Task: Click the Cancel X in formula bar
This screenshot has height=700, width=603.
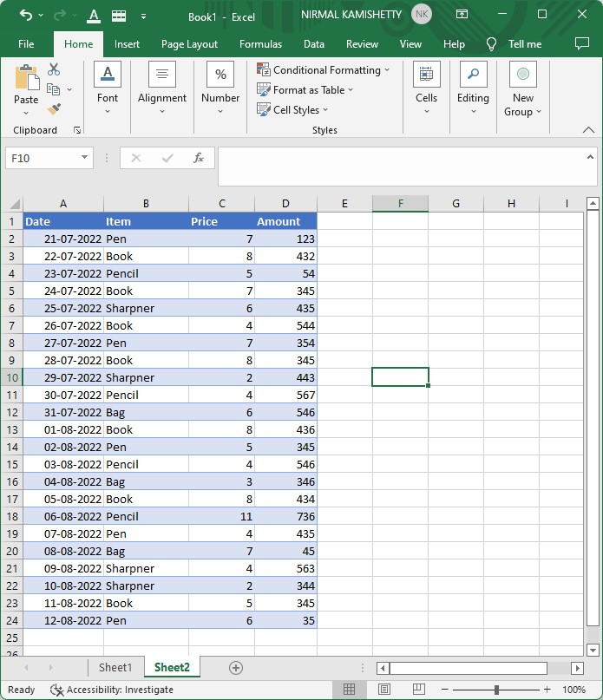Action: tap(136, 158)
